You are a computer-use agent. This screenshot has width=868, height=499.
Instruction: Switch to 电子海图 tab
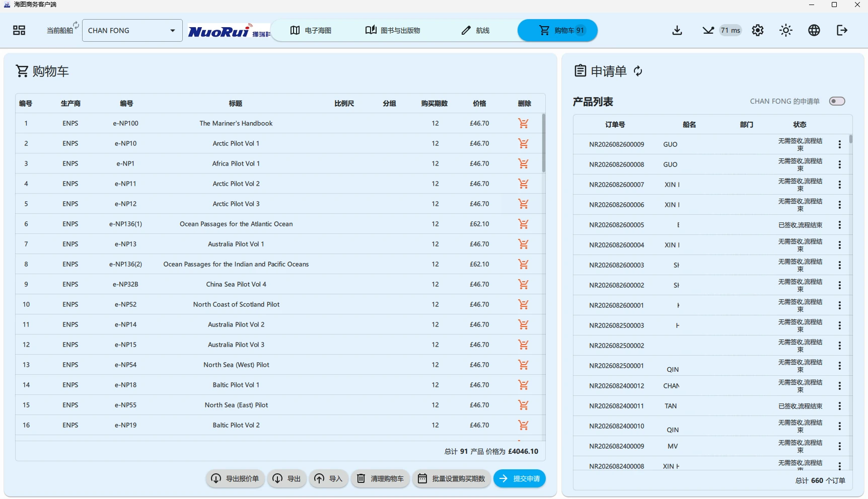pos(311,30)
